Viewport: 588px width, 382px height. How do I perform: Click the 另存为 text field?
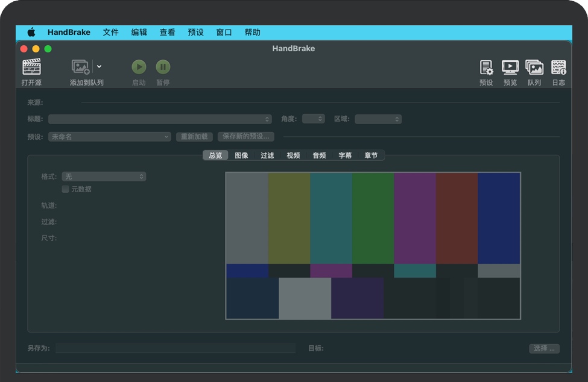coord(175,348)
